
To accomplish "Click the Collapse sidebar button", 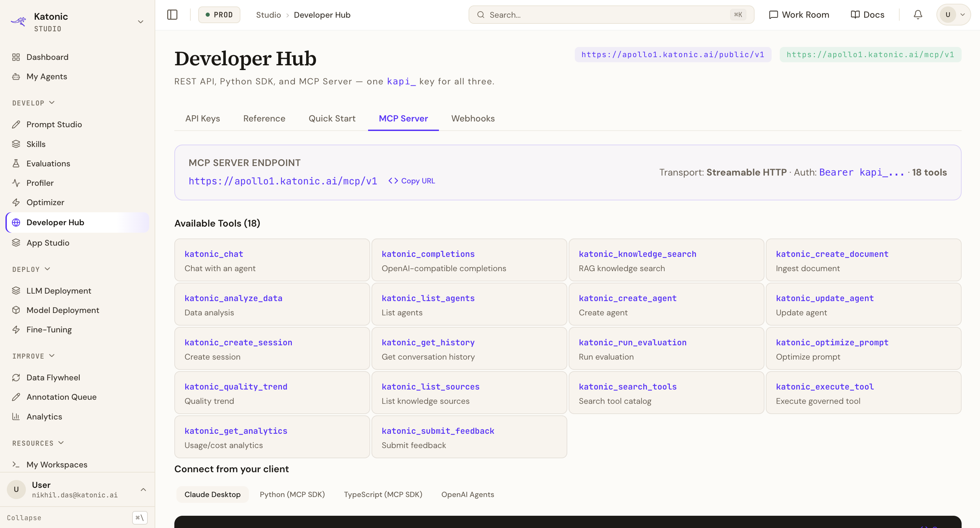I will pyautogui.click(x=77, y=518).
